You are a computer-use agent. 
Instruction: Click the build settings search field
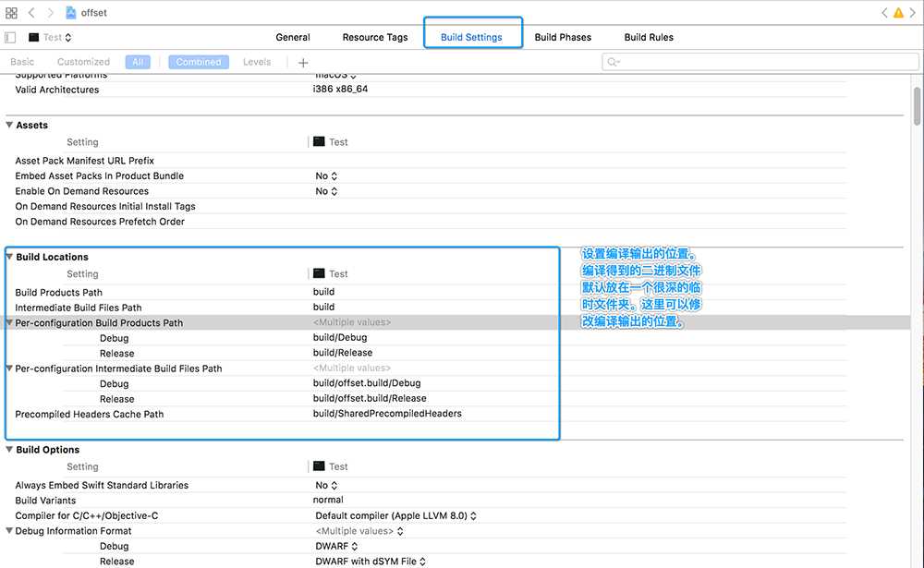[760, 62]
